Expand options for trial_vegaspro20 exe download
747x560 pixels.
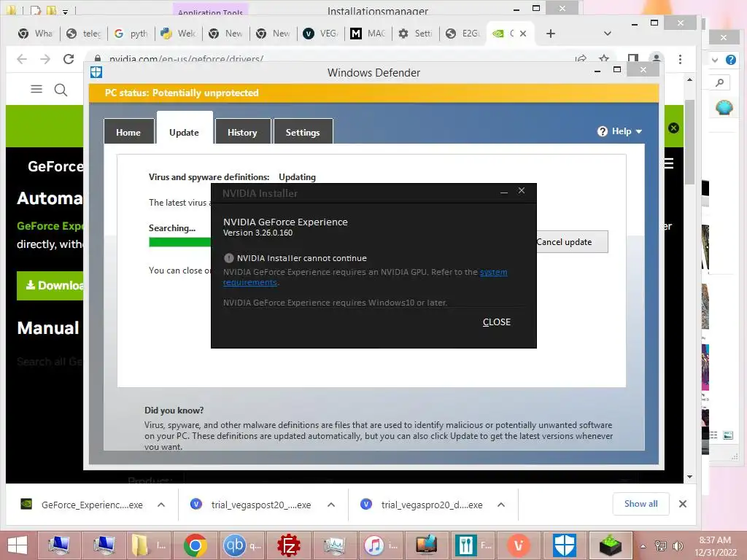[x=500, y=505]
